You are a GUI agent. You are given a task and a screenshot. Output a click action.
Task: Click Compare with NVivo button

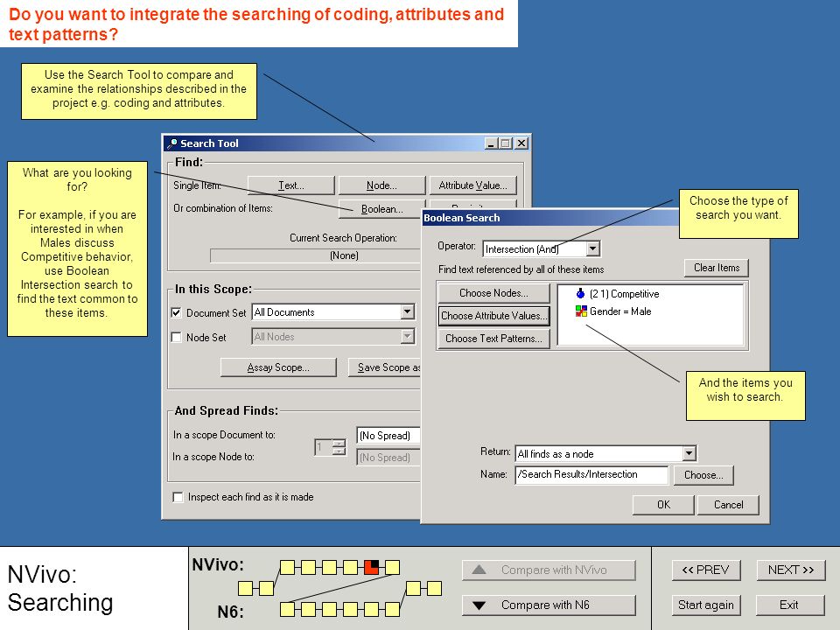[x=549, y=570]
